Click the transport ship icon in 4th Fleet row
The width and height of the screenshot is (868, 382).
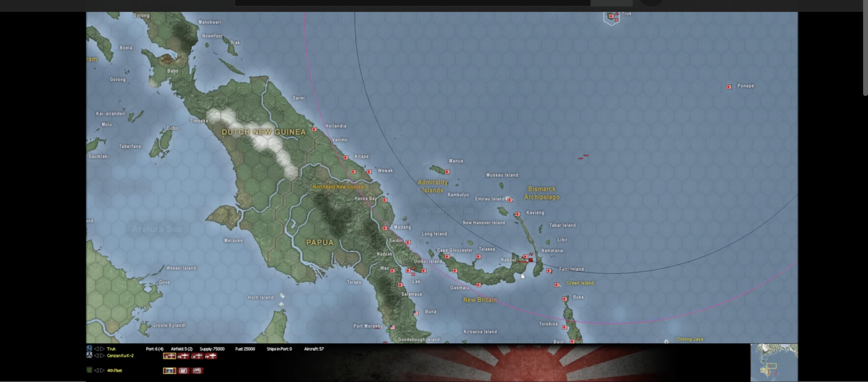pyautogui.click(x=169, y=371)
